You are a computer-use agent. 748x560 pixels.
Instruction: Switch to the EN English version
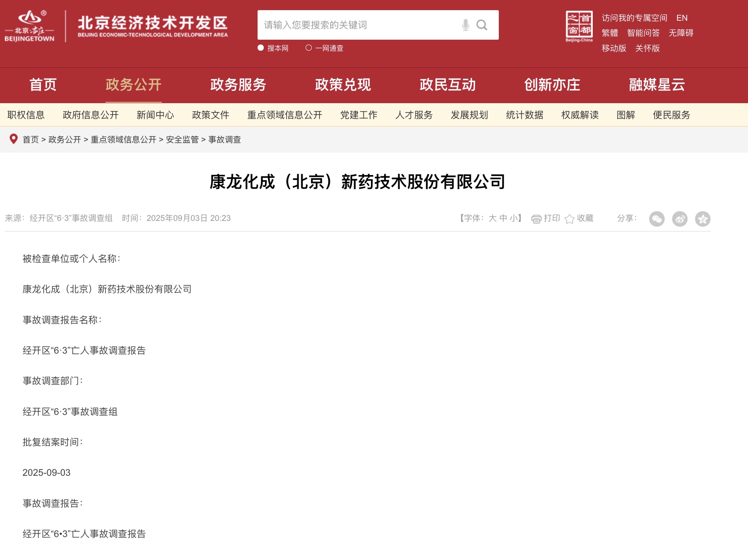point(682,18)
